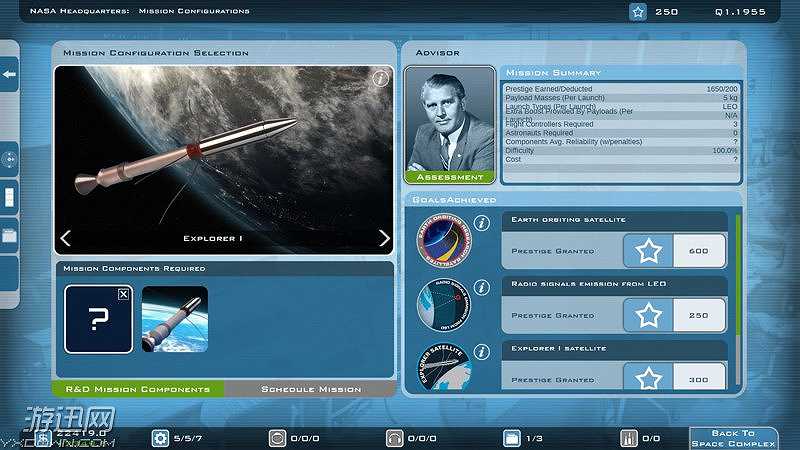800x450 pixels.
Task: Select the rocket launch vehicle component thumbnail
Action: [x=175, y=319]
